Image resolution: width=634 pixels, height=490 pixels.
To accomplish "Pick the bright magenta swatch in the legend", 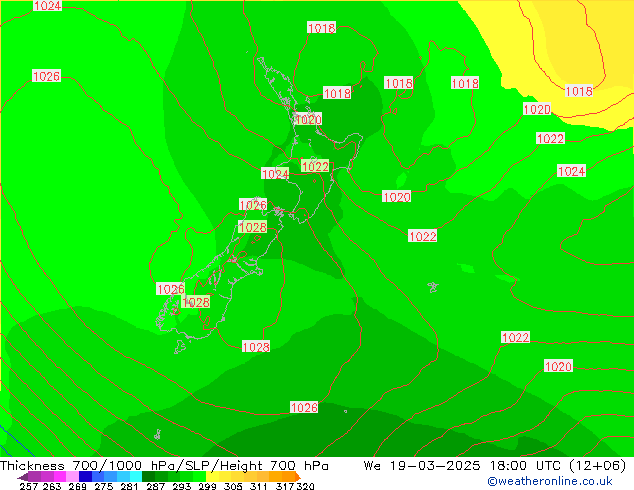I will pyautogui.click(x=60, y=476).
